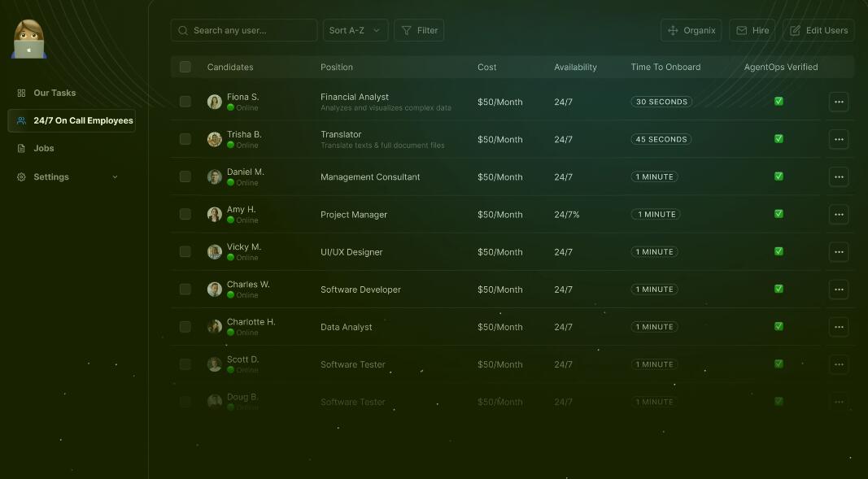This screenshot has height=479, width=868.
Task: Check the select-all checkbox in the header
Action: pos(185,67)
